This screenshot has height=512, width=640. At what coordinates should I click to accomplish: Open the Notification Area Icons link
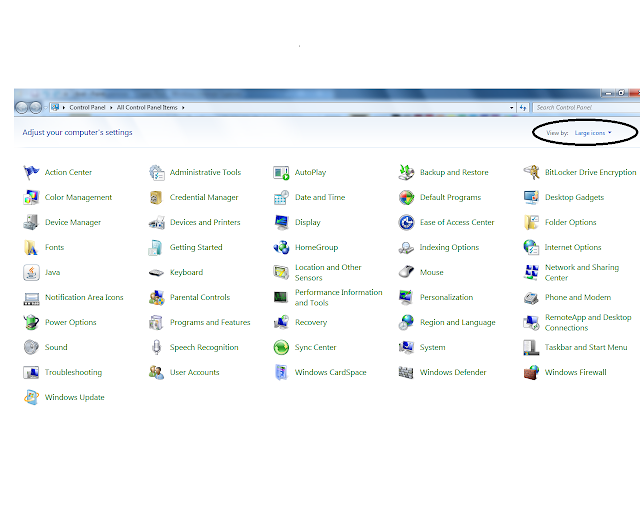coord(84,297)
